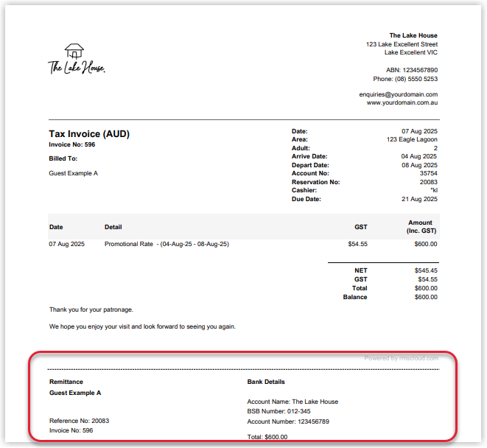
Task: Click the 'Date' column header in table
Action: [x=56, y=227]
